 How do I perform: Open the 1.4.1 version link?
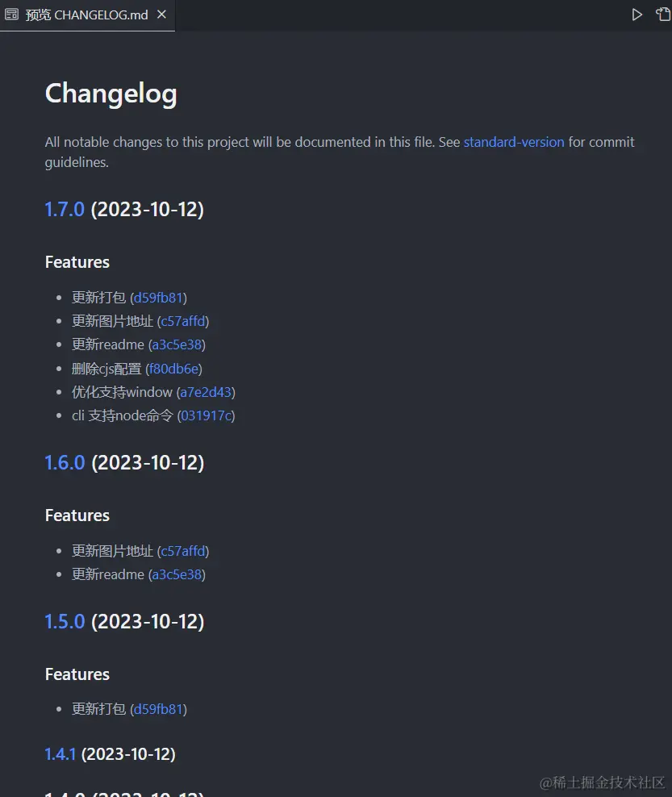(x=61, y=754)
